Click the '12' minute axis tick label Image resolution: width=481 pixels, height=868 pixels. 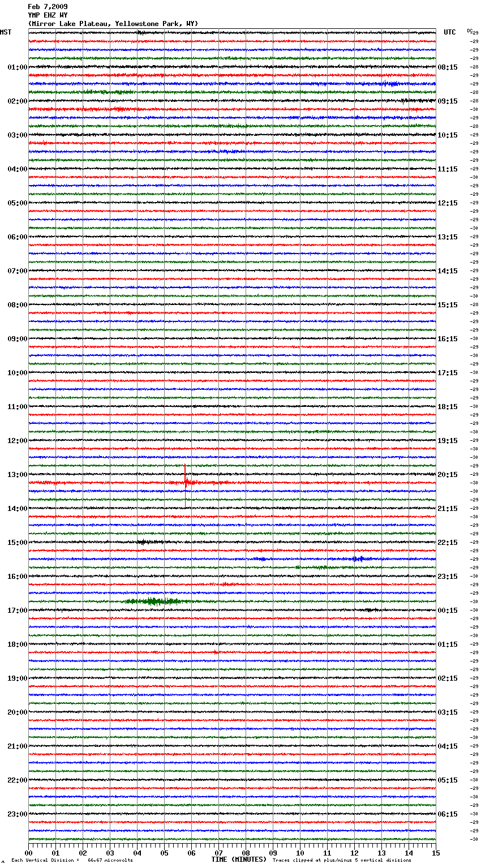354,853
